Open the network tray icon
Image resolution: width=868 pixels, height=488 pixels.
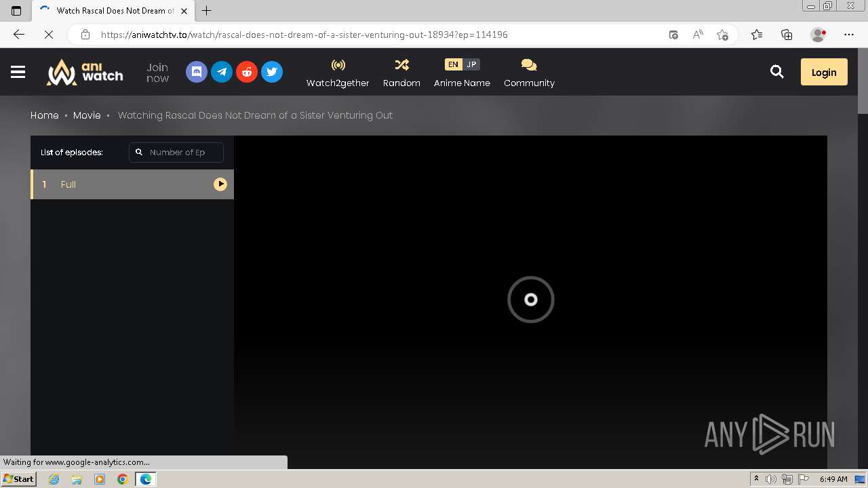tap(787, 479)
